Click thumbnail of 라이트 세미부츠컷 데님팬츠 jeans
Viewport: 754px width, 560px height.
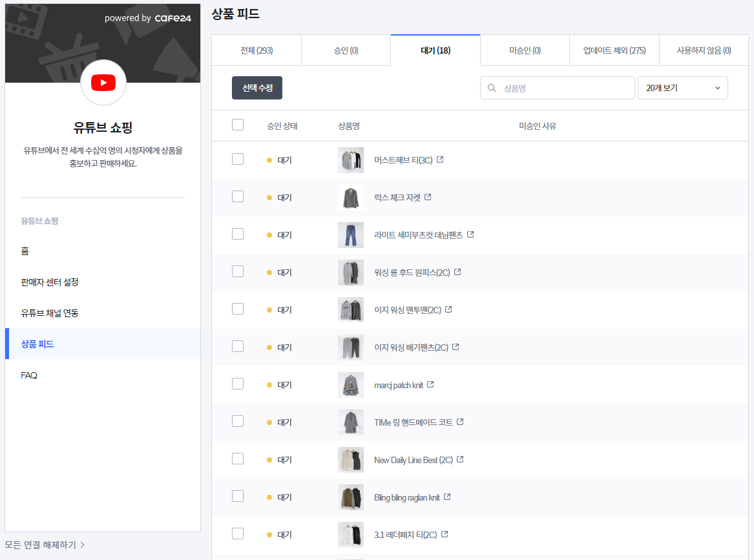coord(351,234)
